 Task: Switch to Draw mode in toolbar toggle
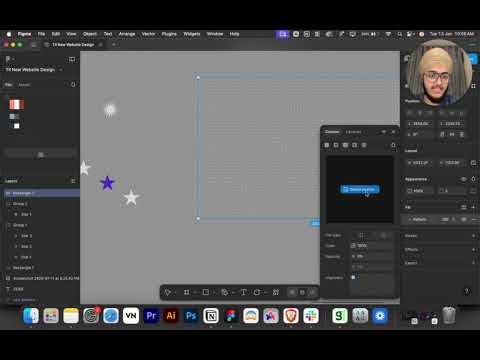pos(292,292)
